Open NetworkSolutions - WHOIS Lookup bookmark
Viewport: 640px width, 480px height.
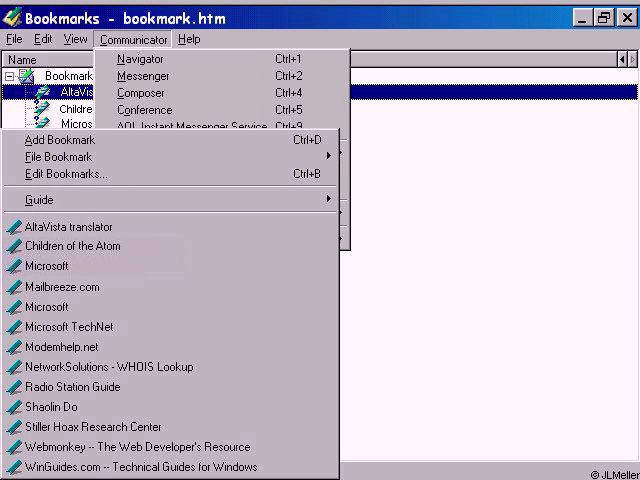tap(109, 367)
